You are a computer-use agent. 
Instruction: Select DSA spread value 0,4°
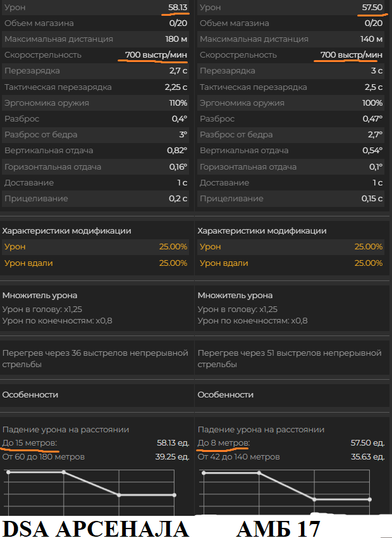click(x=180, y=119)
